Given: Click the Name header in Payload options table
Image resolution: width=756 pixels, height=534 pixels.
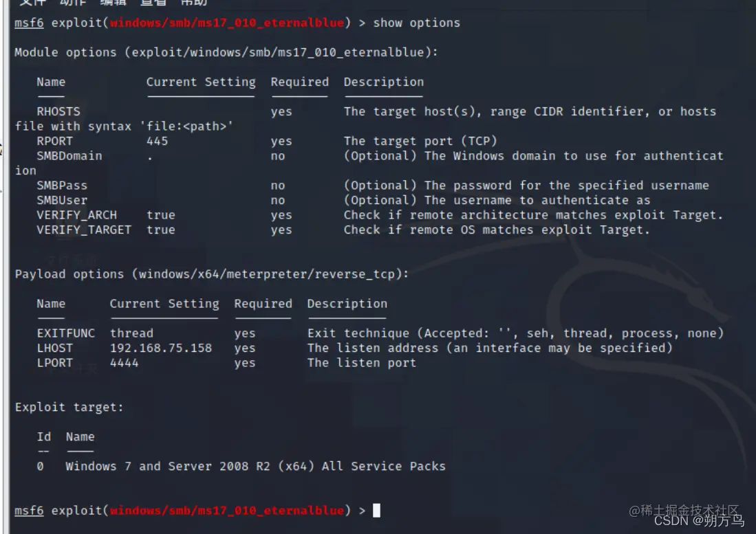Looking at the screenshot, I should coord(51,304).
